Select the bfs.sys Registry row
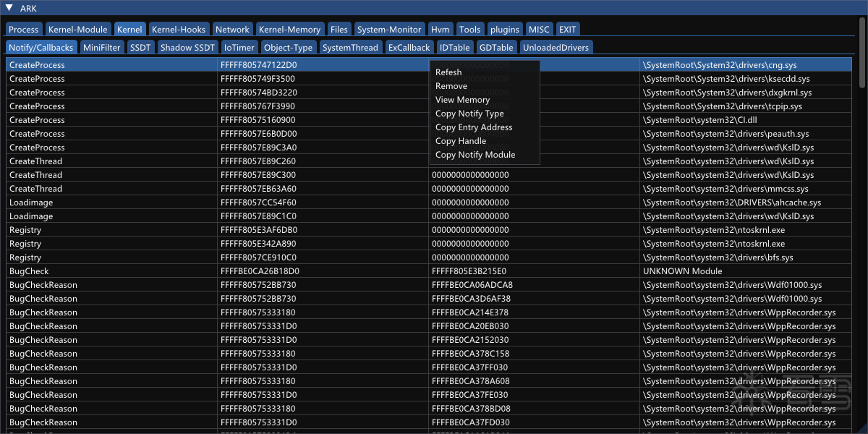The width and height of the screenshot is (868, 434). click(x=429, y=258)
